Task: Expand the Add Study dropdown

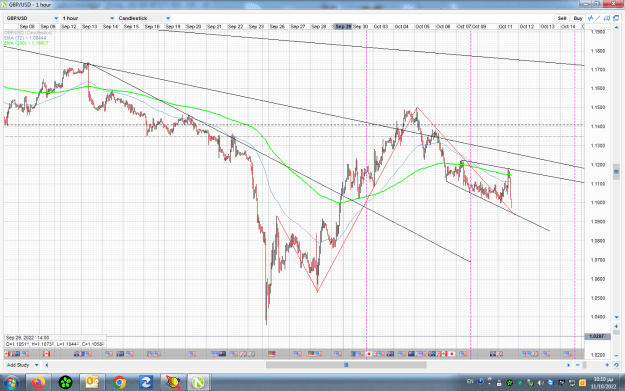Action: [x=22, y=365]
